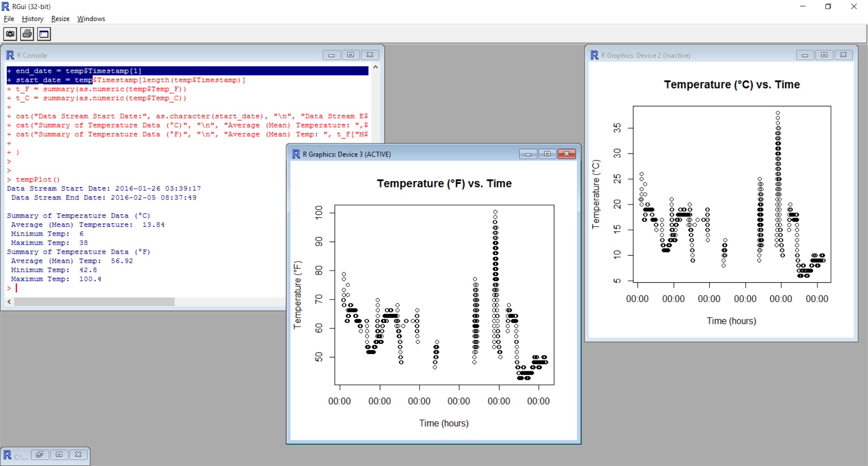Close the R Graphics Device 3 window
This screenshot has width=868, height=466.
(x=566, y=154)
